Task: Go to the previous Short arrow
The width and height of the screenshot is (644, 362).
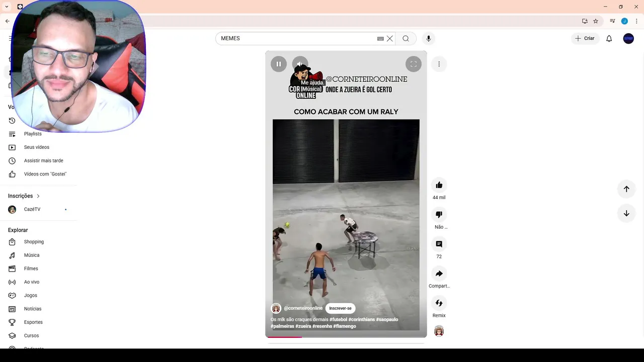Action: coord(626,189)
